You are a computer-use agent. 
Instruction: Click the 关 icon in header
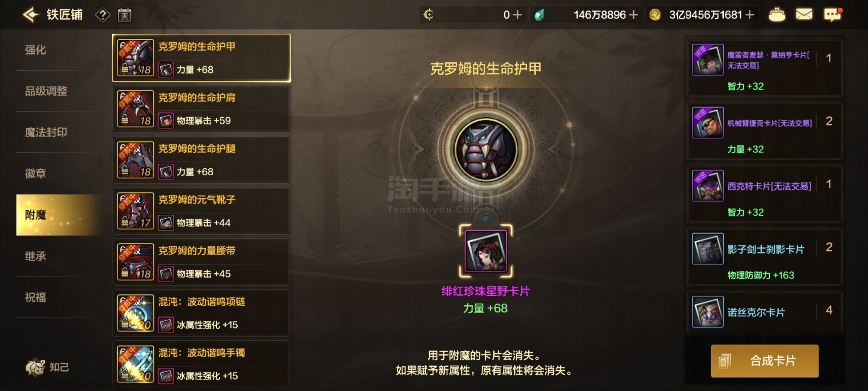[124, 15]
